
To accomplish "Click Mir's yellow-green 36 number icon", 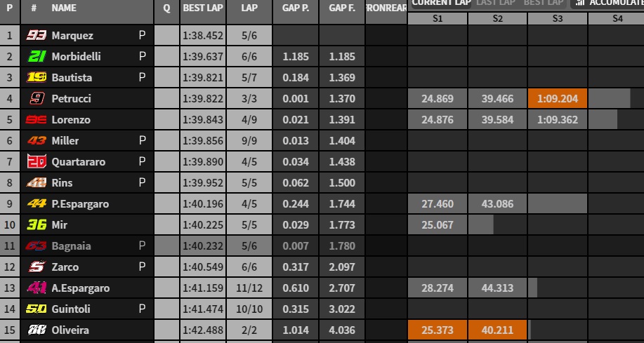I will tap(37, 225).
